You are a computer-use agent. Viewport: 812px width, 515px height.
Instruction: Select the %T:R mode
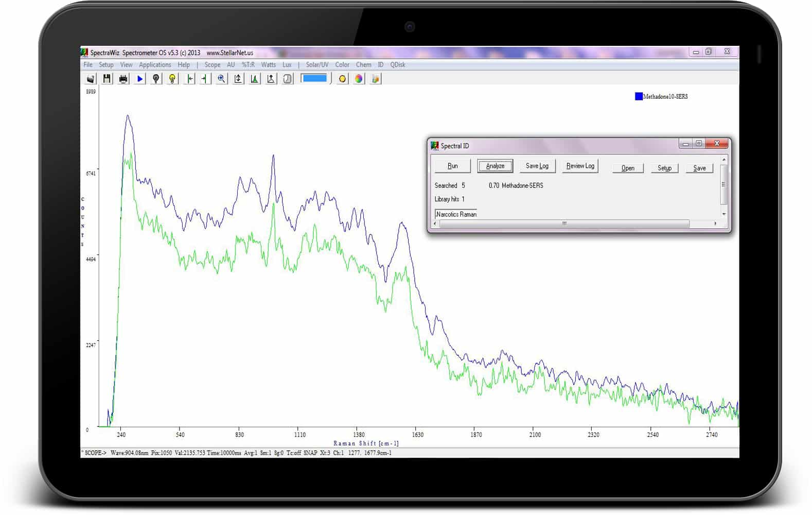click(x=248, y=65)
